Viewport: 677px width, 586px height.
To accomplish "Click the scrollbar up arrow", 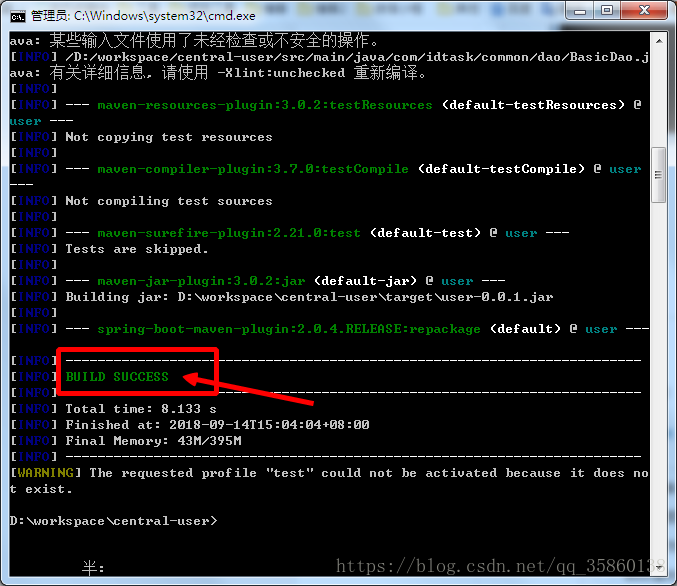I will coord(659,41).
